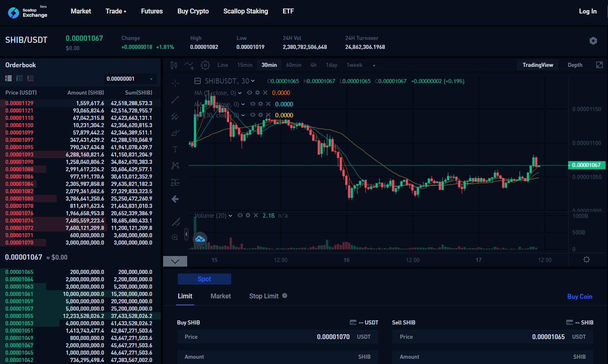608x364 pixels.
Task: Select the pattern drawing tool
Action: tap(175, 165)
